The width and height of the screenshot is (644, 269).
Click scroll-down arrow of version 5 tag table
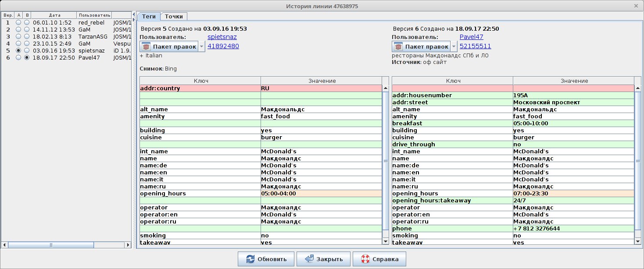[386, 241]
